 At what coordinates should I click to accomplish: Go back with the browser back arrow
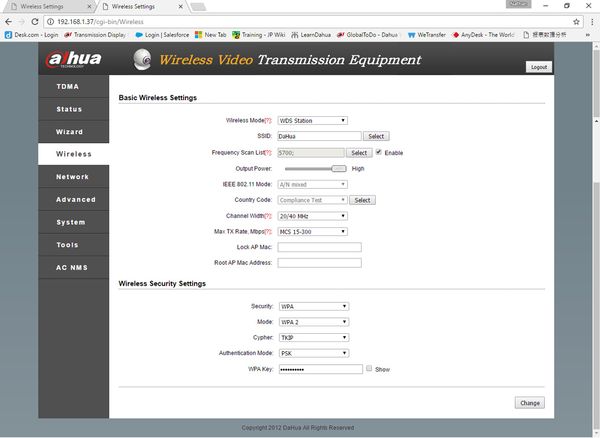tap(8, 22)
